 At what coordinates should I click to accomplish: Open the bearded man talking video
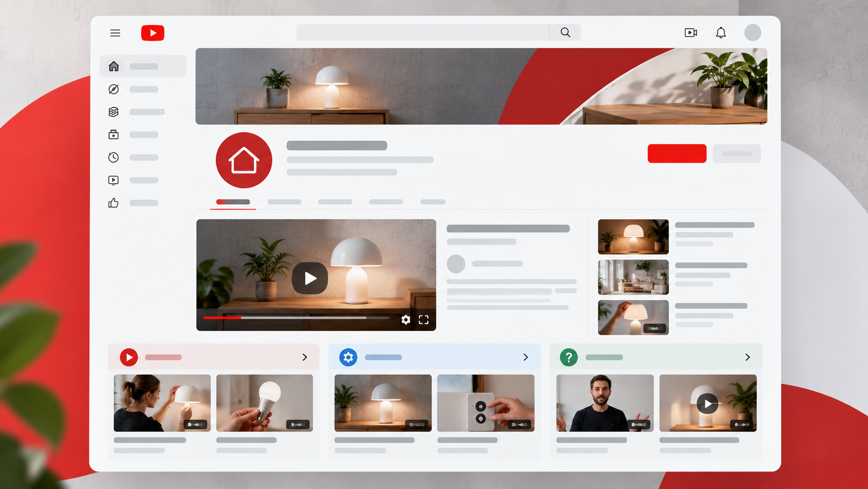point(605,403)
